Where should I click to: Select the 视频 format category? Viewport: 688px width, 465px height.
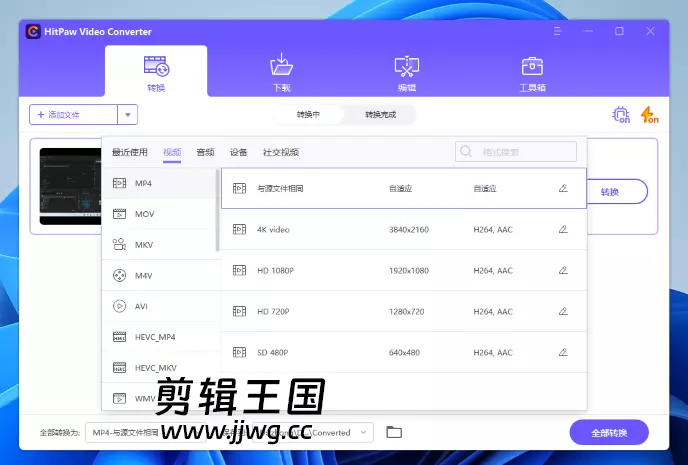(172, 152)
